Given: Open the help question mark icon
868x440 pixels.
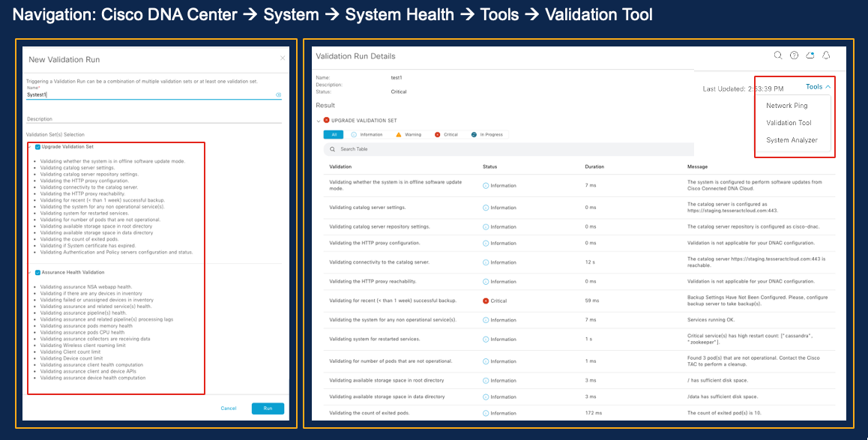Looking at the screenshot, I should click(x=794, y=55).
